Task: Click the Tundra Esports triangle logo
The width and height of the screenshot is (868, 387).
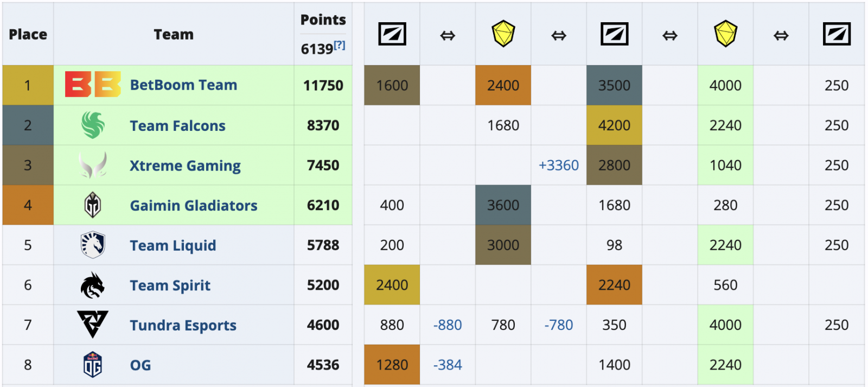Action: coord(93,325)
